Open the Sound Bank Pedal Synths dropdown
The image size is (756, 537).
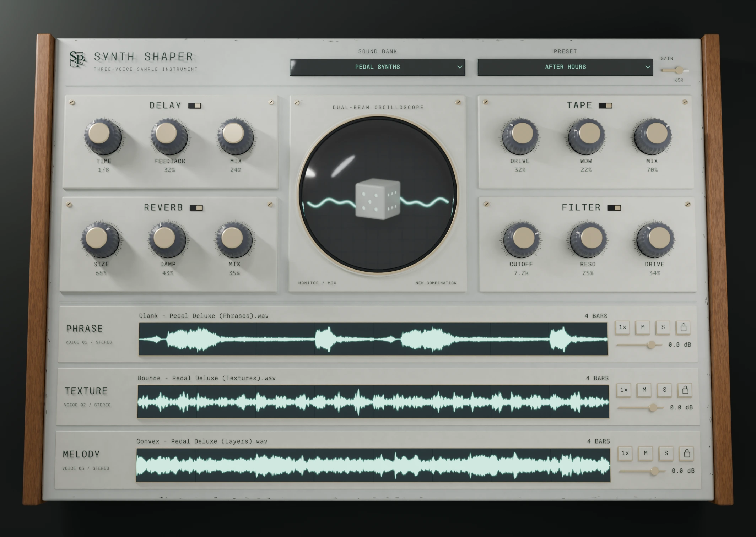tap(378, 67)
